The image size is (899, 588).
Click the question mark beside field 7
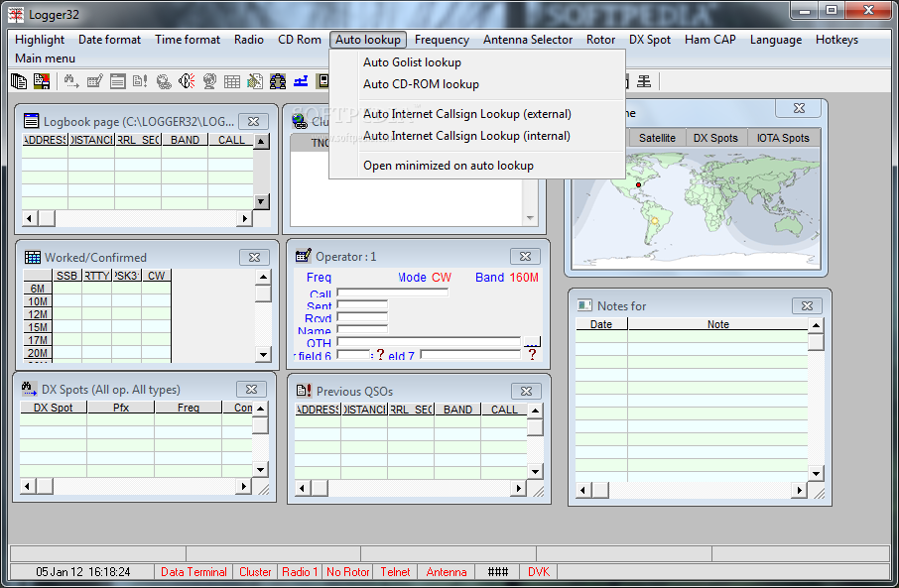click(x=532, y=355)
